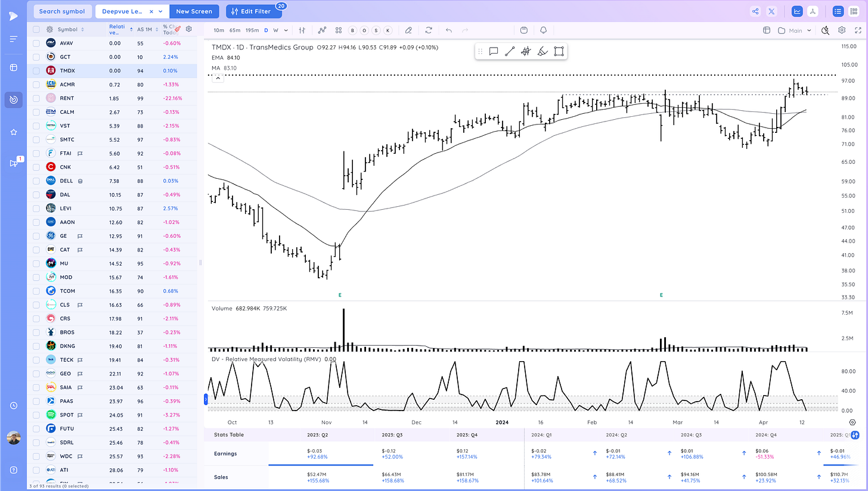The image size is (868, 491).
Task: Switch to table grid view layout
Action: (x=854, y=11)
